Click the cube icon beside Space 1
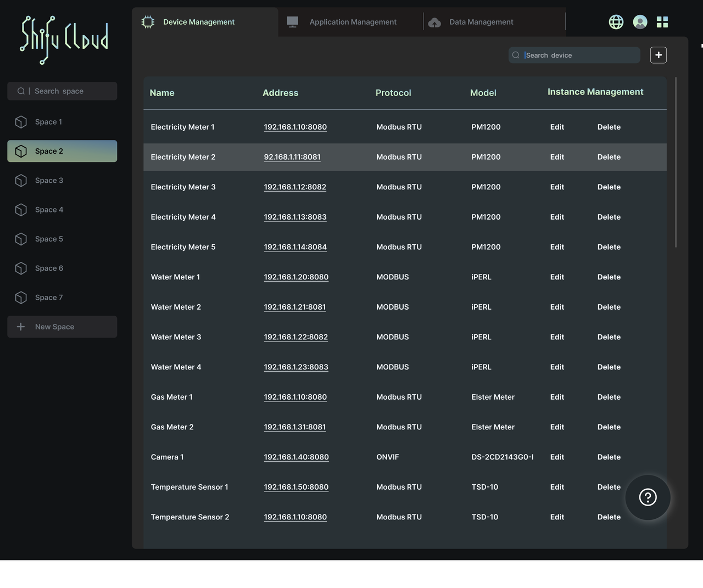 [21, 122]
